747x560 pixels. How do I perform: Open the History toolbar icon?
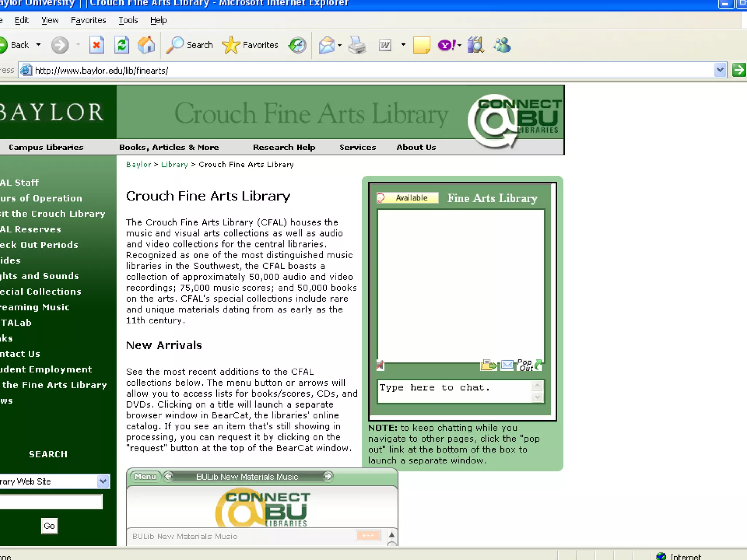297,45
